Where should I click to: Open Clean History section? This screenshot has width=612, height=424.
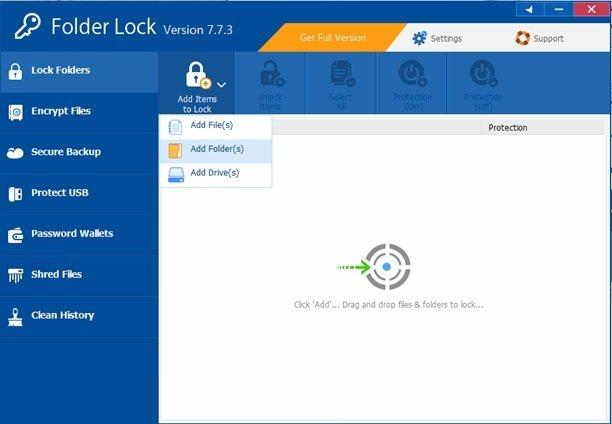click(79, 316)
